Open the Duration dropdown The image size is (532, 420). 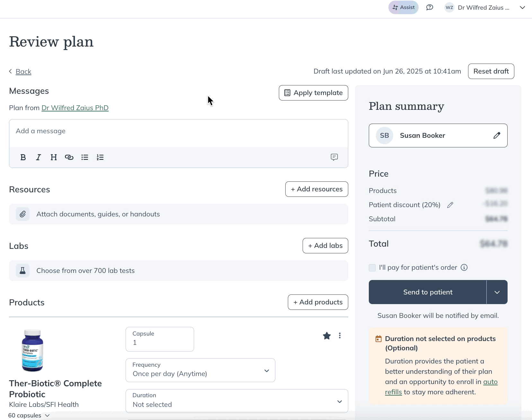click(x=237, y=401)
